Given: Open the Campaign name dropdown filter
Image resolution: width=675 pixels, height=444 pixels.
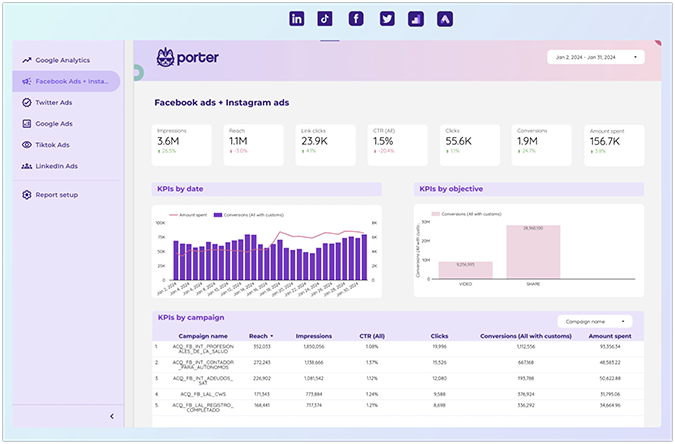Looking at the screenshot, I should click(594, 322).
